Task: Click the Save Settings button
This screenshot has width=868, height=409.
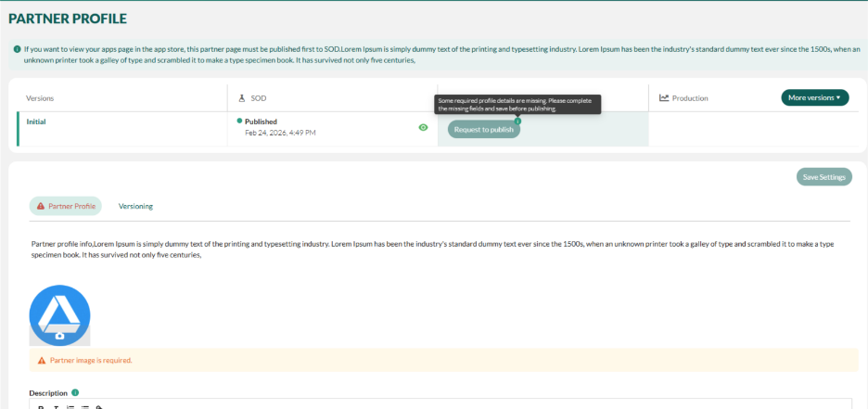Action: point(823,177)
